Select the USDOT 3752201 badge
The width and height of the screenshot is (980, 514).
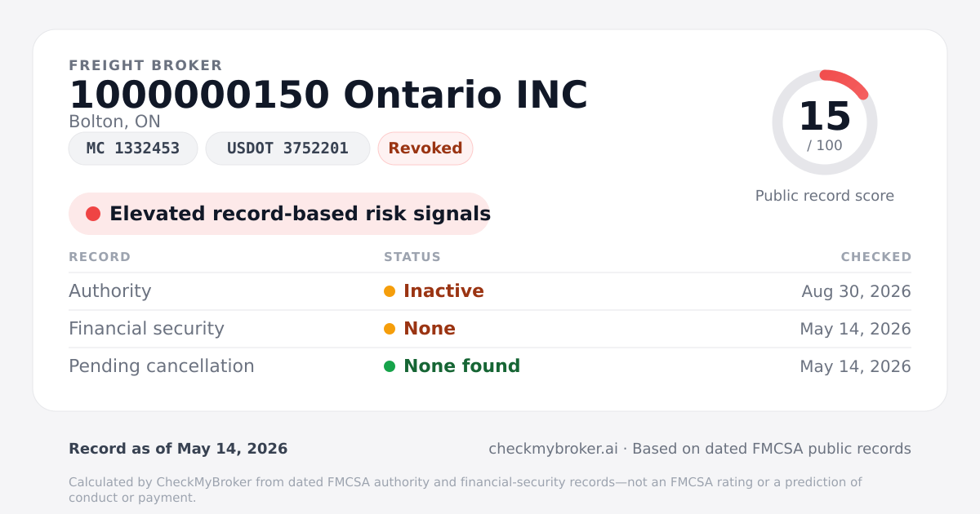point(287,148)
